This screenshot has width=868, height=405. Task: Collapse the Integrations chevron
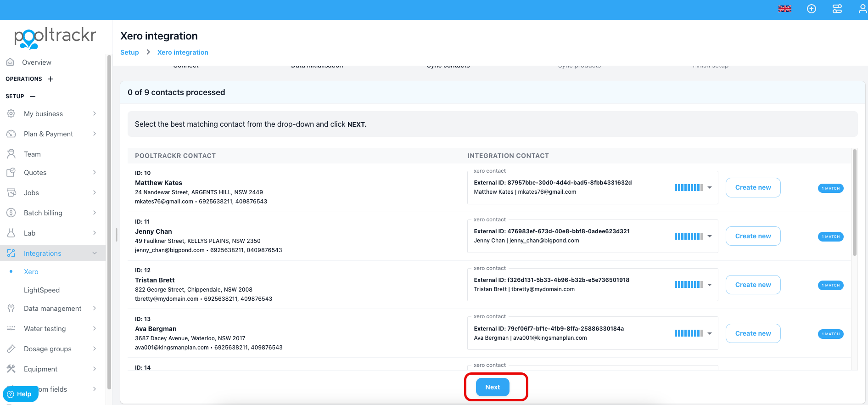(95, 253)
